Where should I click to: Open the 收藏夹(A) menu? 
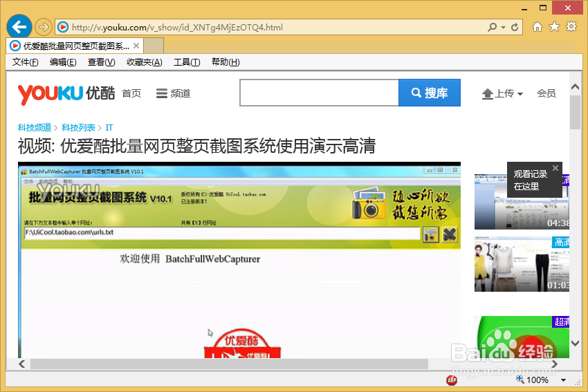point(145,62)
